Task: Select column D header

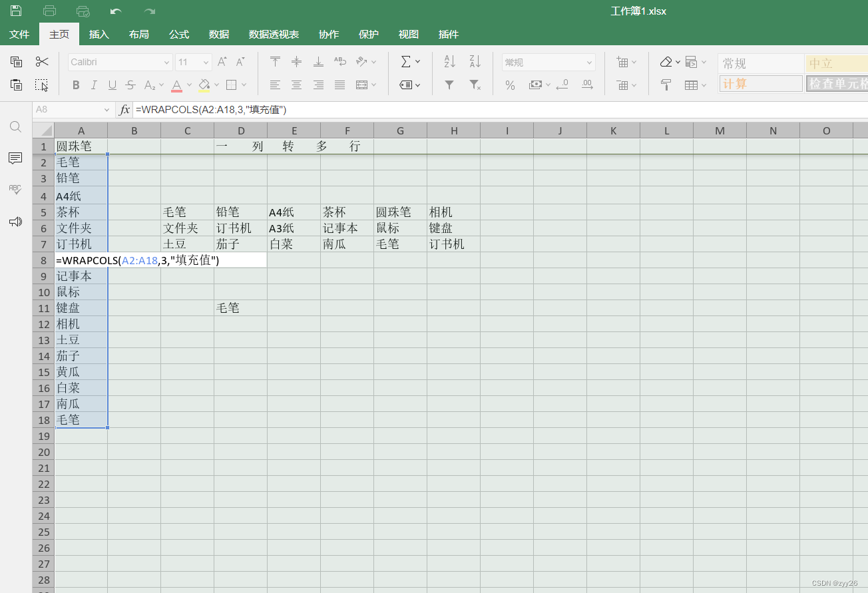Action: pos(241,130)
